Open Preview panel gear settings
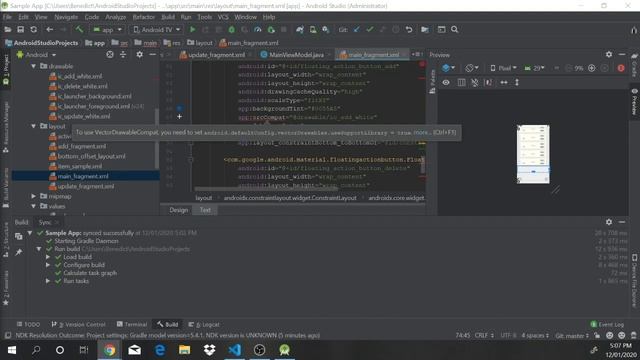 609,54
